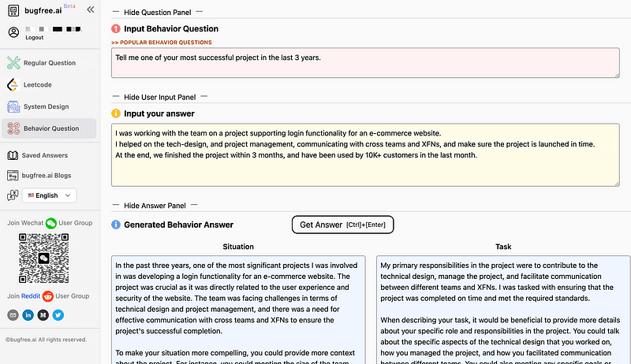The image size is (631, 364).
Task: Open the Popular Behavior Questions link
Action: [x=162, y=43]
